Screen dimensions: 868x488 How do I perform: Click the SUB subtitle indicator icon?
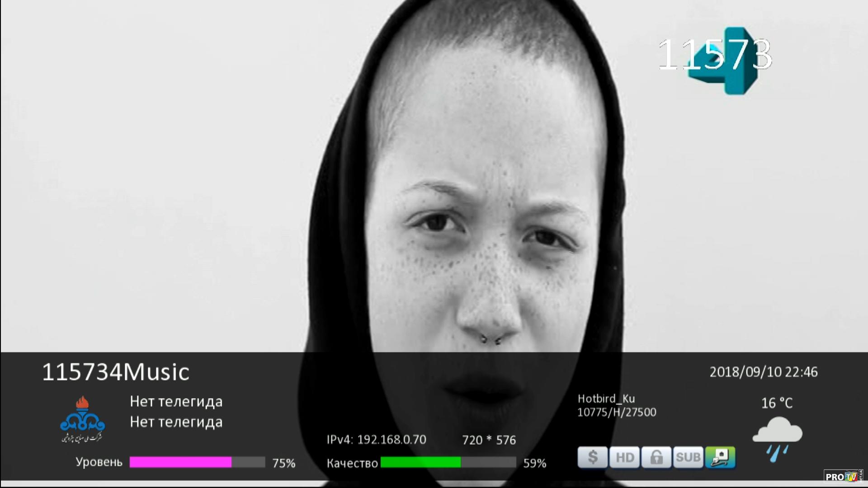tap(688, 458)
